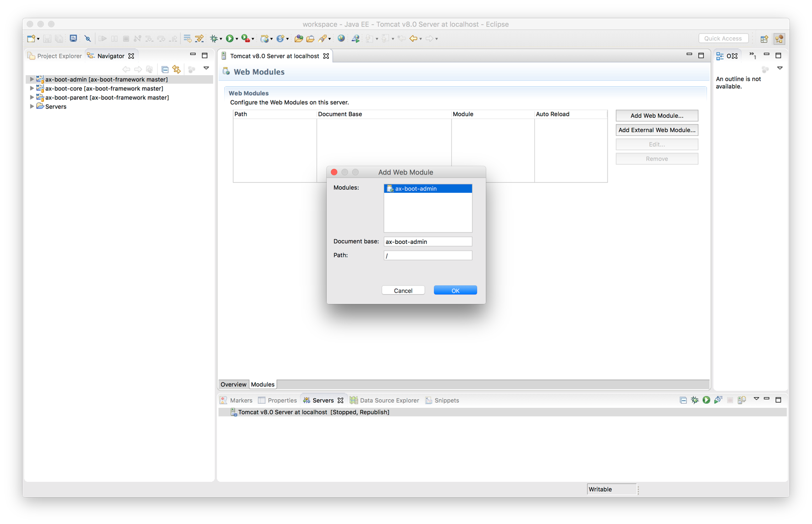The image size is (812, 524).
Task: Click the Open Web Browser globe icon
Action: pyautogui.click(x=341, y=39)
